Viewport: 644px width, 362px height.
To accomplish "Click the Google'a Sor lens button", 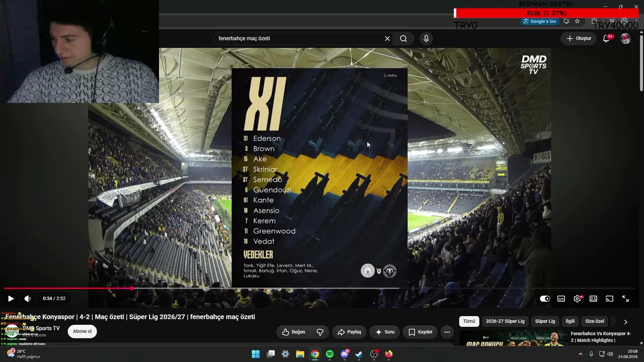I will (x=540, y=21).
